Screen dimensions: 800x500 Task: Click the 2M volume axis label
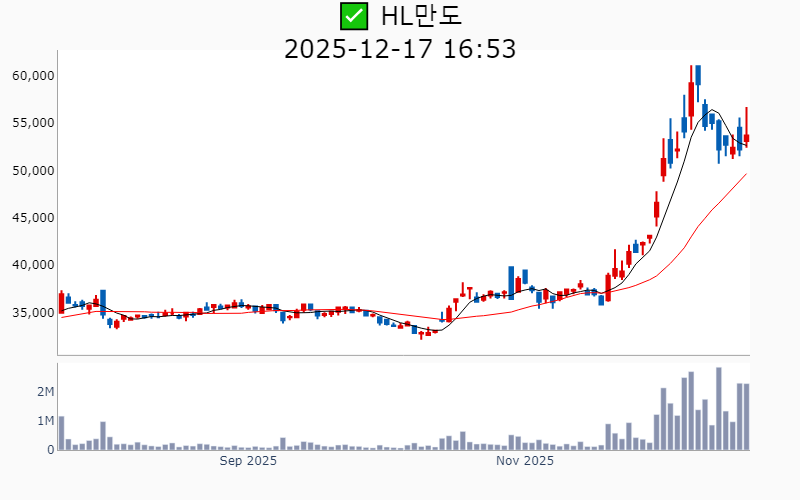coord(45,392)
